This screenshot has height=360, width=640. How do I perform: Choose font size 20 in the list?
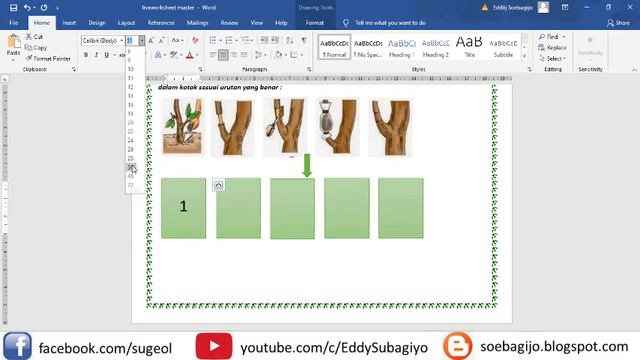(131, 122)
